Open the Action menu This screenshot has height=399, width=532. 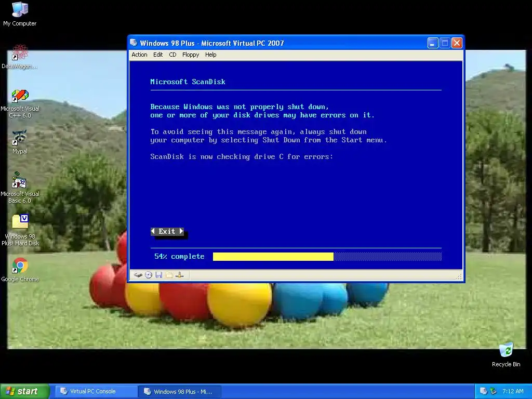click(x=139, y=55)
